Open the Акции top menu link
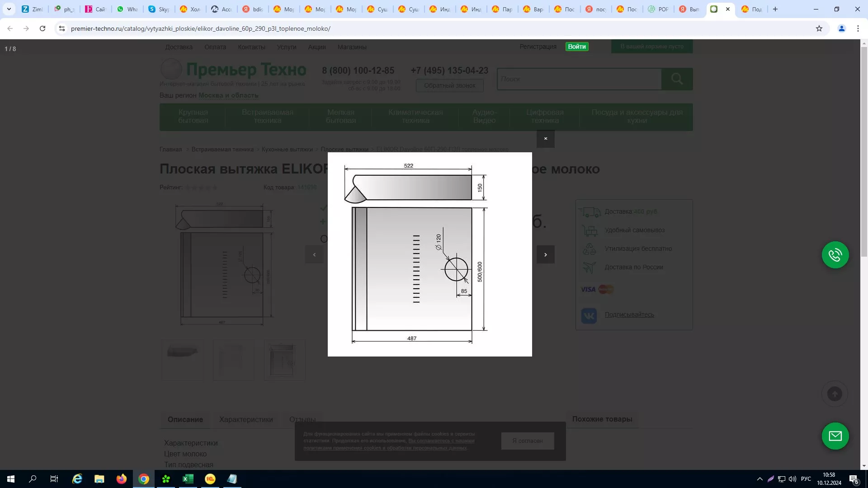The width and height of the screenshot is (868, 488). 317,47
